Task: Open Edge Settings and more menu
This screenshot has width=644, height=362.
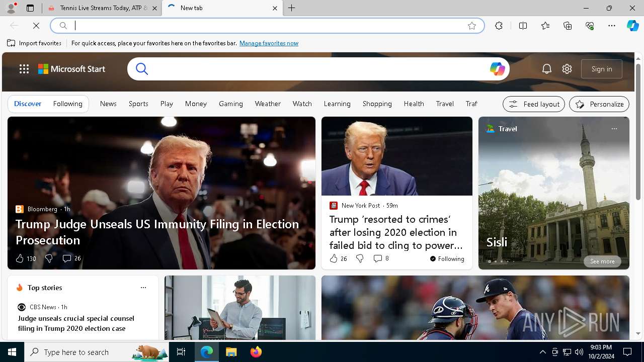Action: point(612,26)
